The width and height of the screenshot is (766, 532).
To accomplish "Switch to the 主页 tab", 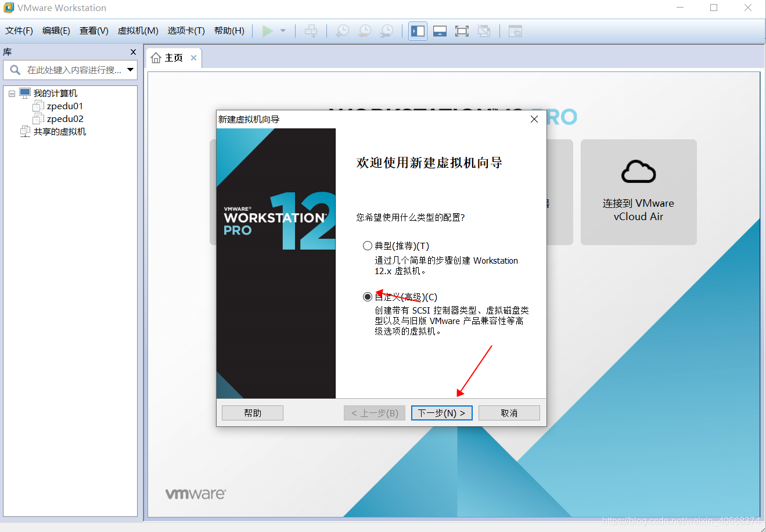I will click(174, 58).
